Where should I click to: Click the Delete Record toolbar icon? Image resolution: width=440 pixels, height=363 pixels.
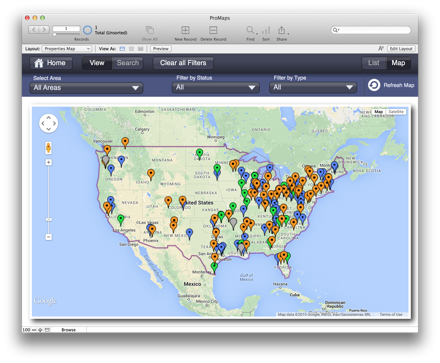(x=213, y=30)
